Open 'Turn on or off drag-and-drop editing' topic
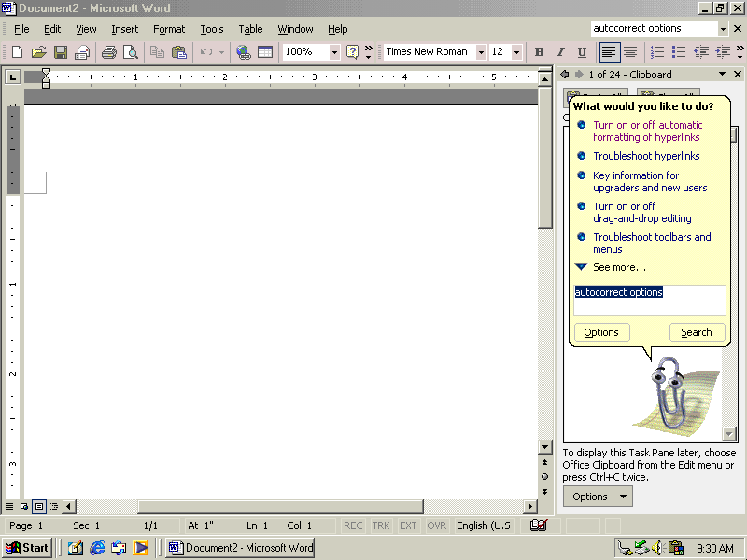The image size is (747, 560). tap(642, 213)
